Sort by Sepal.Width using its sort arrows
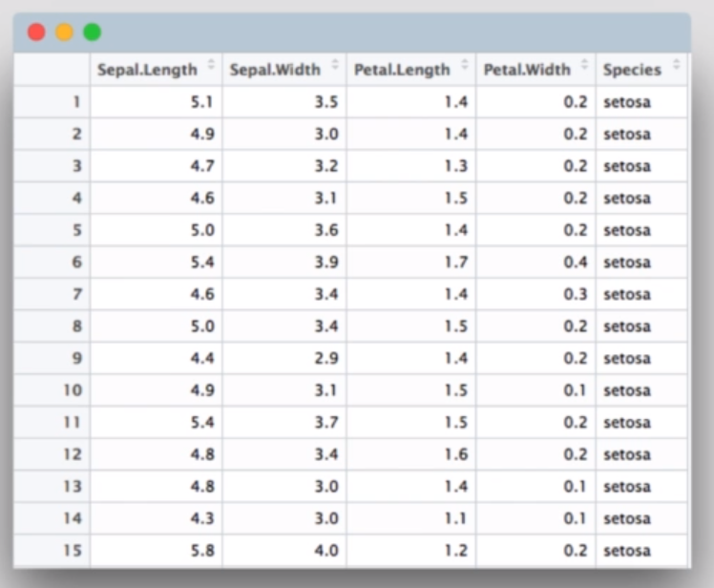 [x=335, y=64]
